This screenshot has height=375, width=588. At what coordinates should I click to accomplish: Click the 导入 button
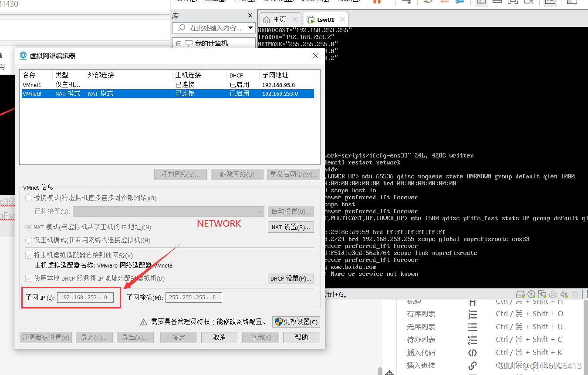click(94, 338)
